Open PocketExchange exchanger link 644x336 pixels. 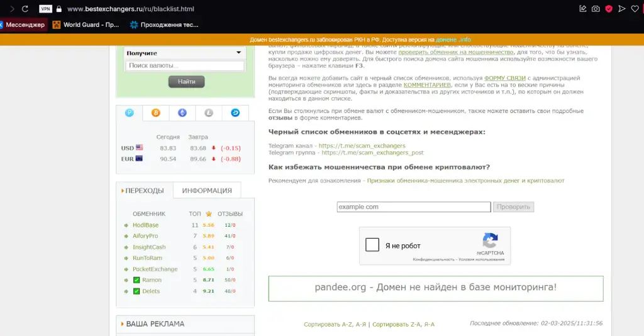[155, 269]
